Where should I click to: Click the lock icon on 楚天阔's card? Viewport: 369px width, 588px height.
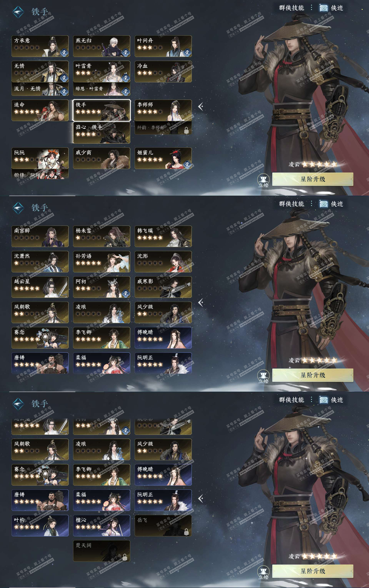(125, 556)
